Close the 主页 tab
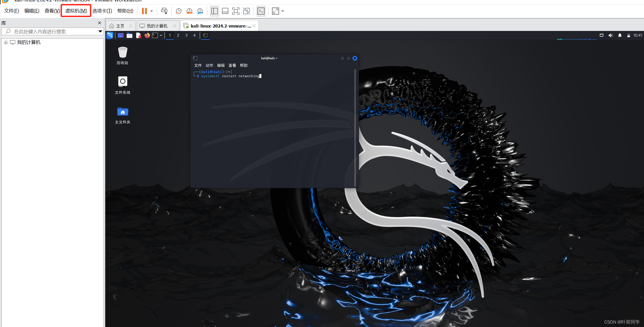 coord(131,26)
